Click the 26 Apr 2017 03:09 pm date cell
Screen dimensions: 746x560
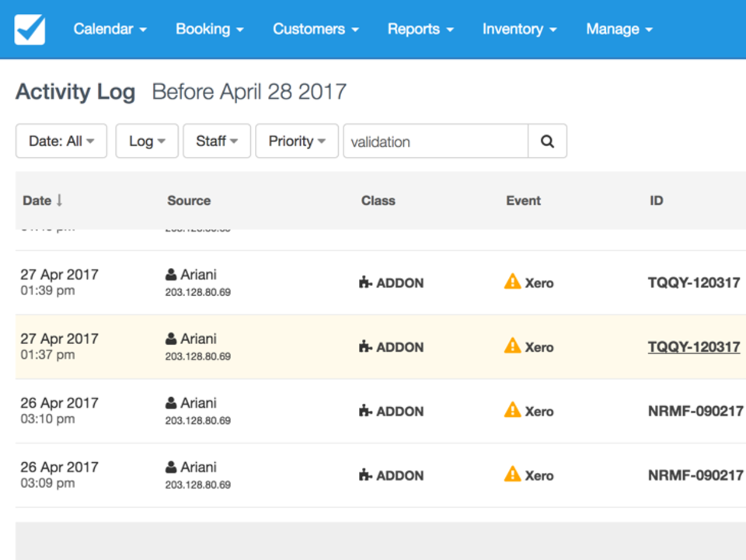[x=60, y=475]
